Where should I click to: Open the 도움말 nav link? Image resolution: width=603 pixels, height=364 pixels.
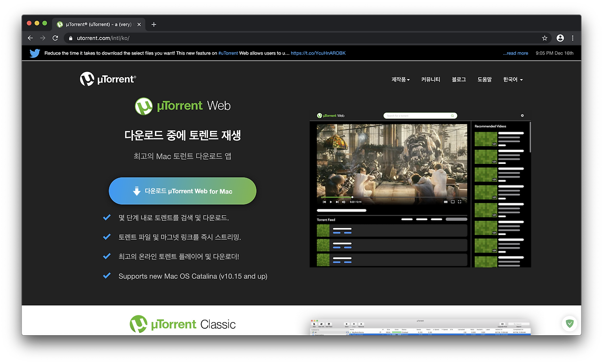(x=484, y=80)
